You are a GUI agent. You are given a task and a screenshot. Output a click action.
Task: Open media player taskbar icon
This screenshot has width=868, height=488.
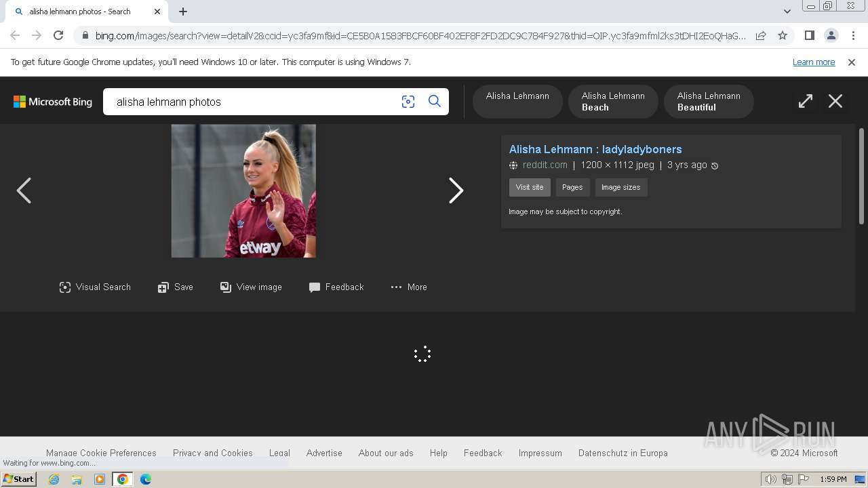tap(100, 479)
